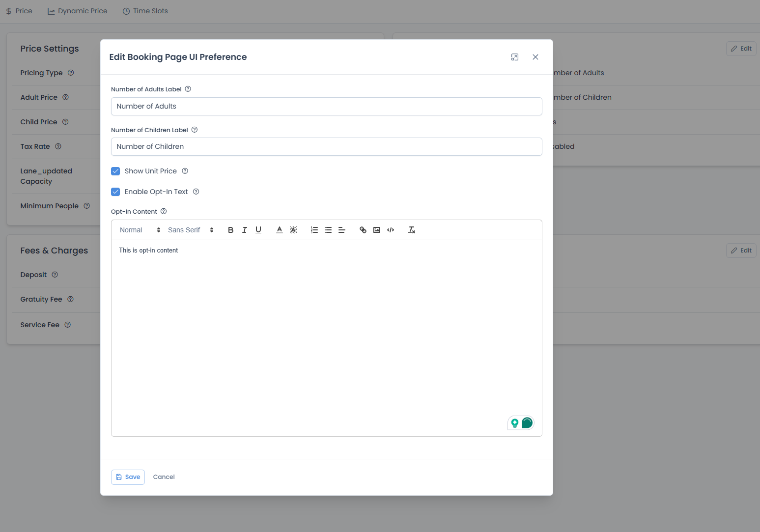The height and width of the screenshot is (532, 760).
Task: Click the Lane_updated Capacity label
Action: [46, 176]
